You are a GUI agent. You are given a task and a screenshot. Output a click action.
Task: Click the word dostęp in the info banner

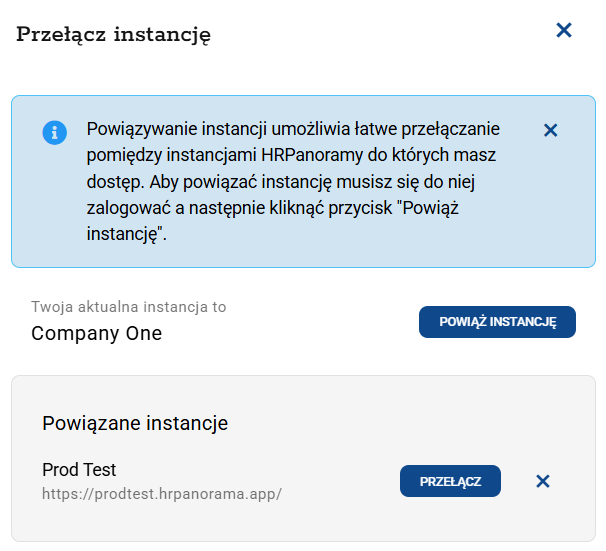pos(113,182)
